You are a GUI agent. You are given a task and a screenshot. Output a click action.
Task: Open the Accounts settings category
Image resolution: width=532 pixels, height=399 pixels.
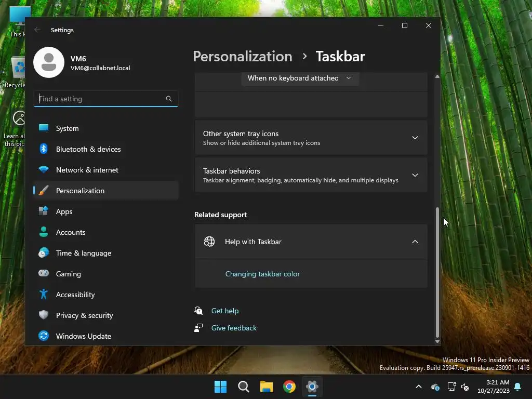point(106,232)
